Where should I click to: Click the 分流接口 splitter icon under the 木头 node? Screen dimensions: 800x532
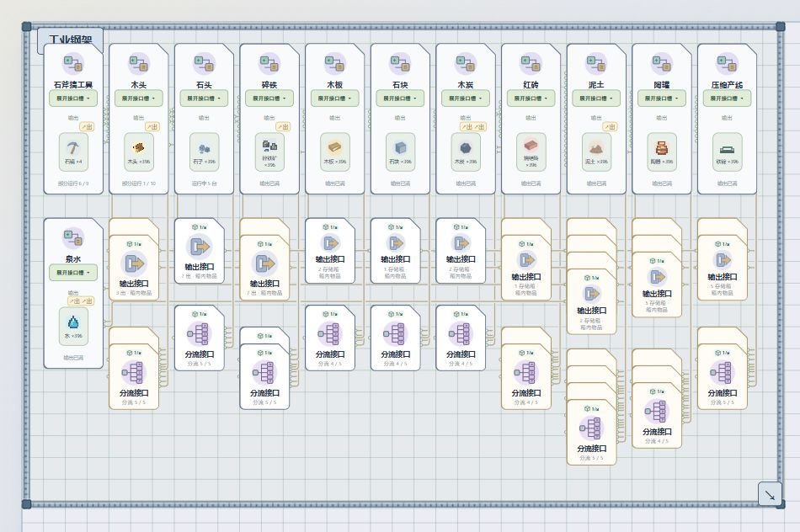(x=134, y=374)
